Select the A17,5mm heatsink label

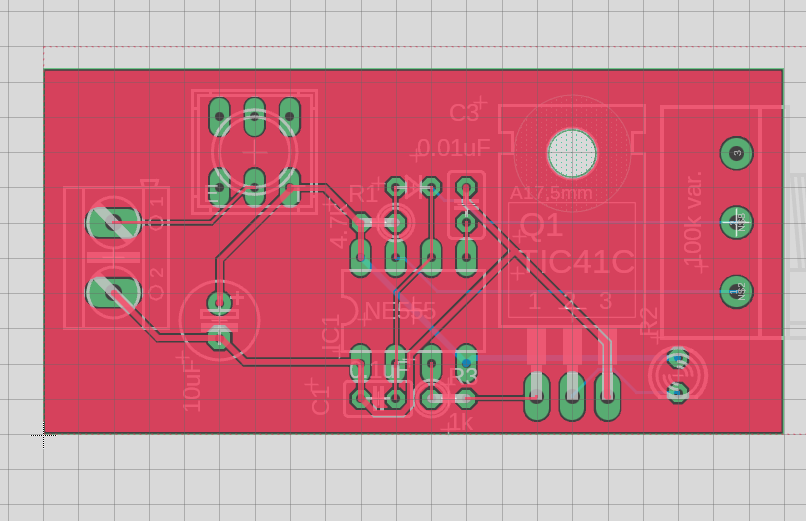(551, 192)
